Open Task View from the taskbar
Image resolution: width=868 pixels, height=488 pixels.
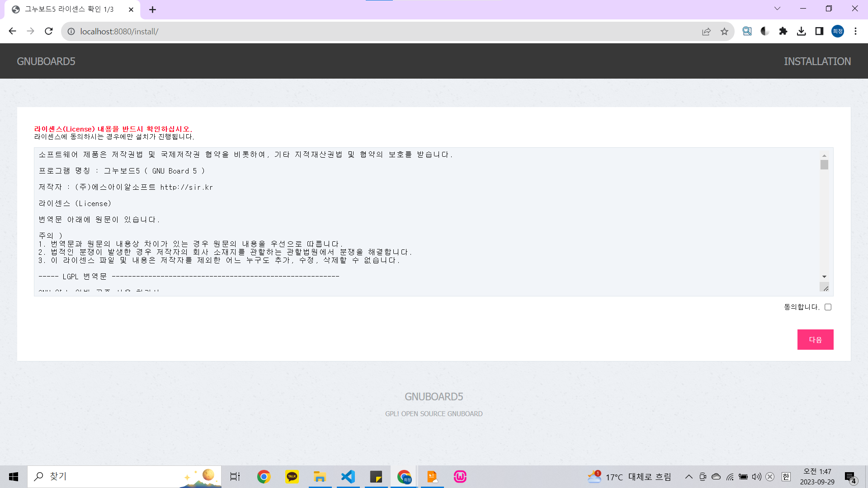pos(235,477)
